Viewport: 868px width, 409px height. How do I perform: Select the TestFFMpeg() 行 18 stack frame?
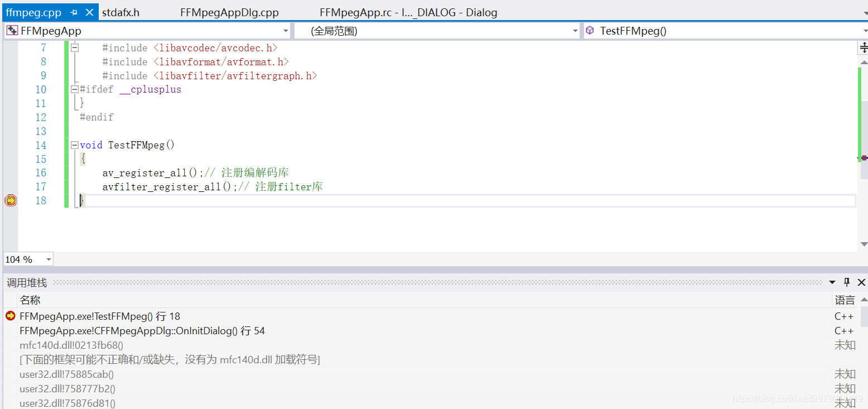(x=428, y=316)
